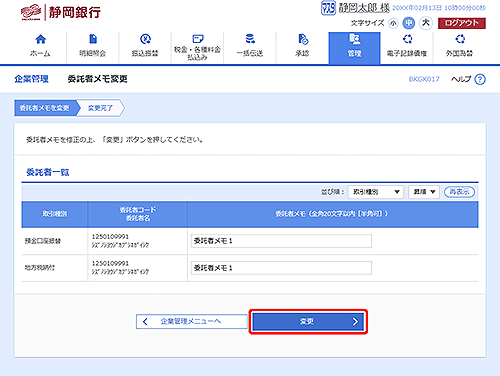Click the ヘルプ help link text
This screenshot has width=500, height=376.
coord(461,79)
